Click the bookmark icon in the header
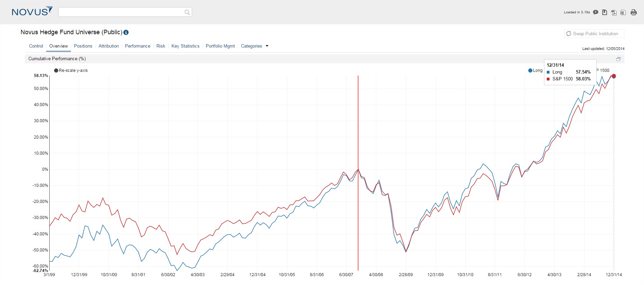 (605, 12)
